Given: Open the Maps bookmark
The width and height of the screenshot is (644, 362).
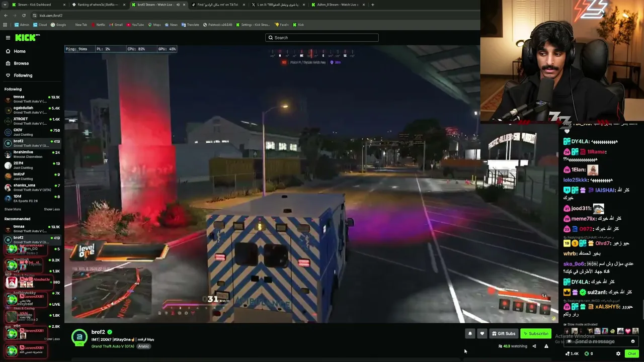Looking at the screenshot, I should click(154, 25).
